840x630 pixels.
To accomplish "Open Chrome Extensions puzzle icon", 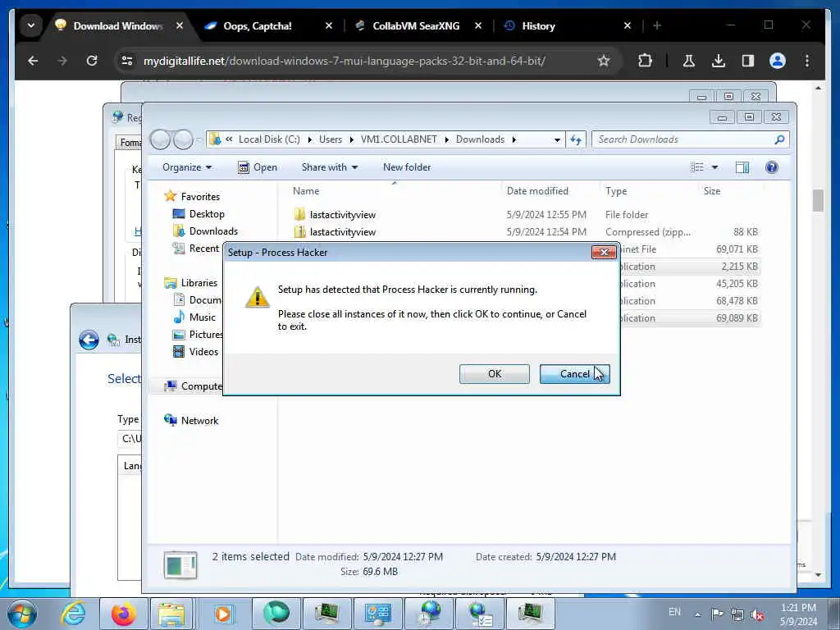I will (x=646, y=61).
